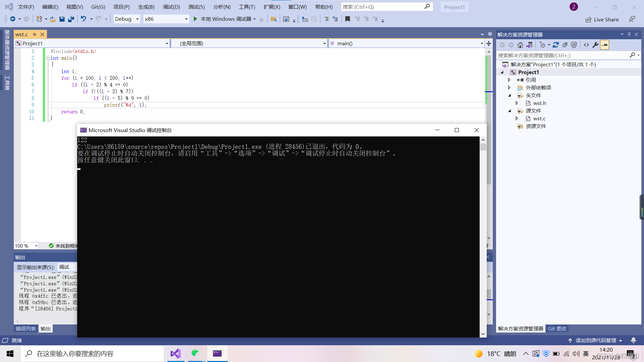Switch views icon in Solution Explorer toolbar
Viewport: 644px width, 362px height.
point(529,45)
